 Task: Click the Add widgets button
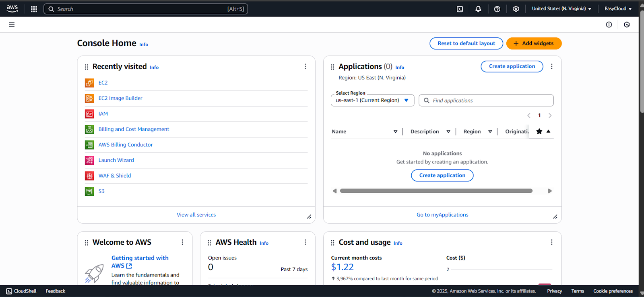pyautogui.click(x=534, y=43)
